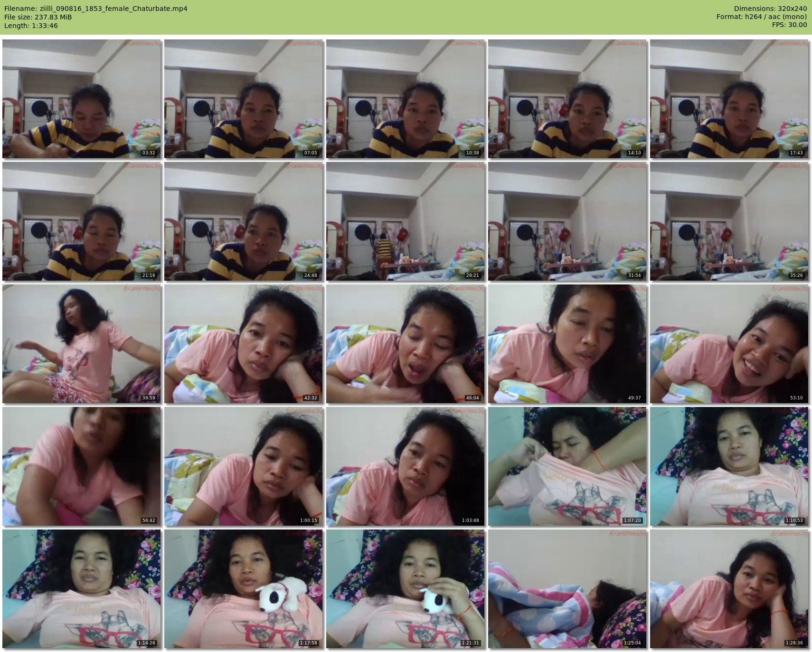812x652 pixels.
Task: Select the frame marked 07:05
Action: pyautogui.click(x=244, y=99)
